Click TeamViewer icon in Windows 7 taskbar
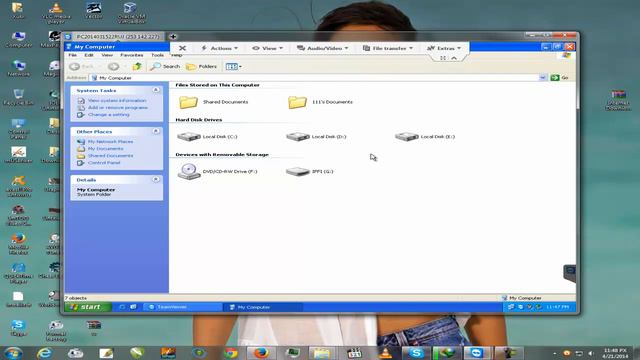The height and width of the screenshot is (360, 640). (477, 353)
